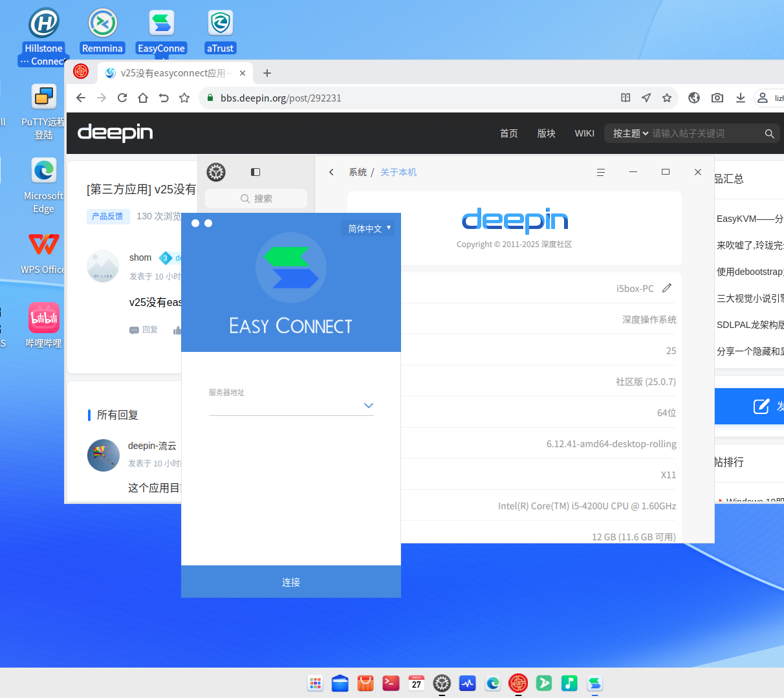Bookmark this page with the address bar star

(x=667, y=98)
